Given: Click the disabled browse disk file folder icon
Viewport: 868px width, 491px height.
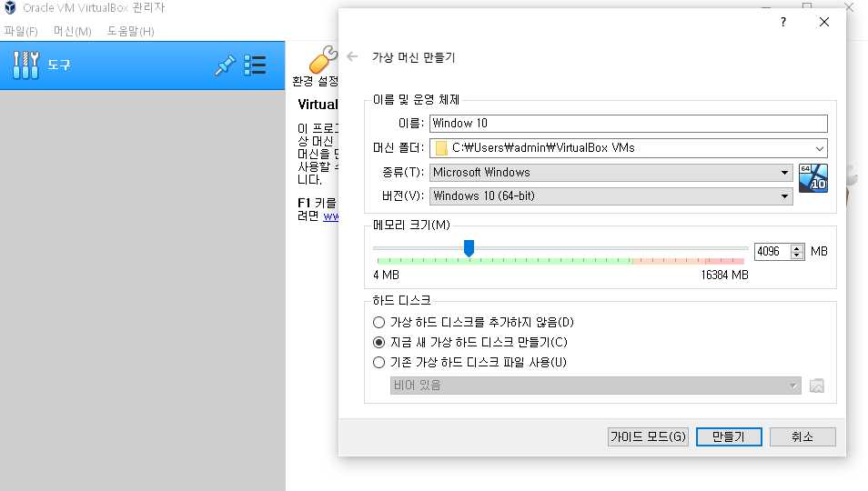Looking at the screenshot, I should tap(817, 386).
